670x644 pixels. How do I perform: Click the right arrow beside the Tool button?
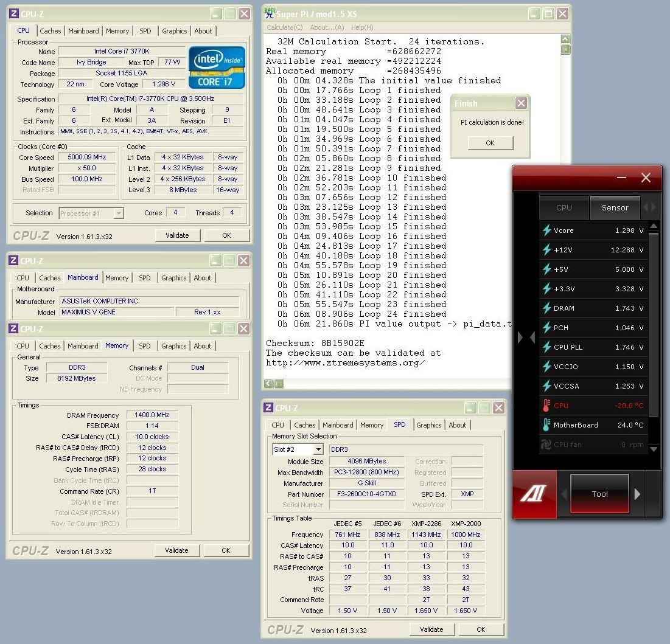click(637, 494)
